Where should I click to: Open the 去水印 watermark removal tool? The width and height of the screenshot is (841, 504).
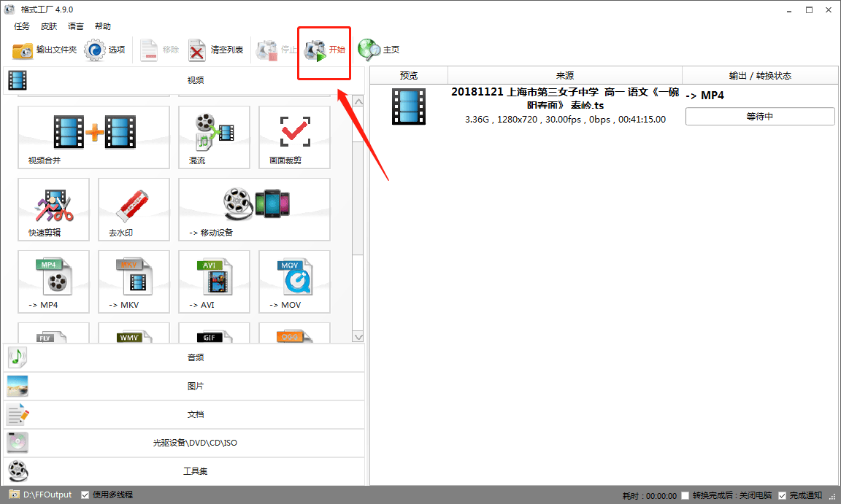(x=134, y=209)
